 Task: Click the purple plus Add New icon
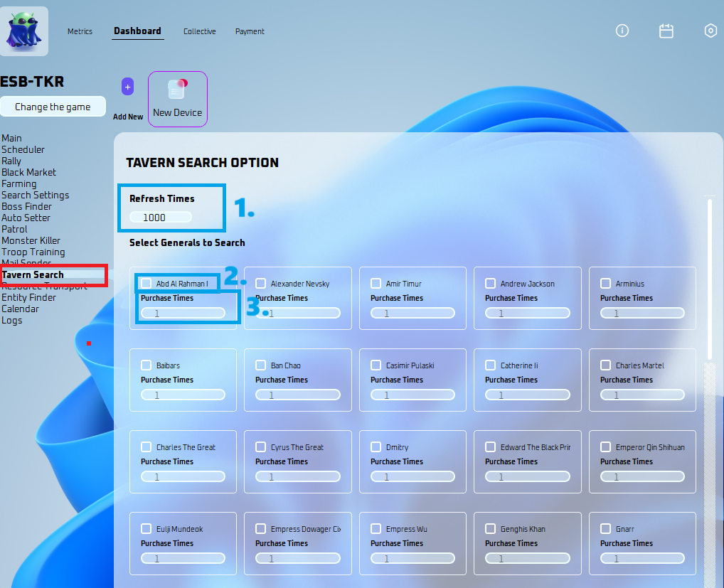[128, 87]
